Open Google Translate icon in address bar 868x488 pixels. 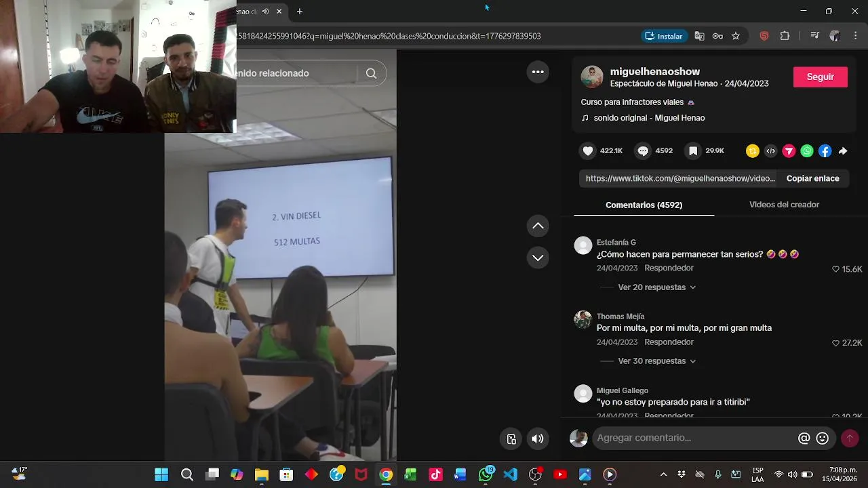(x=699, y=36)
